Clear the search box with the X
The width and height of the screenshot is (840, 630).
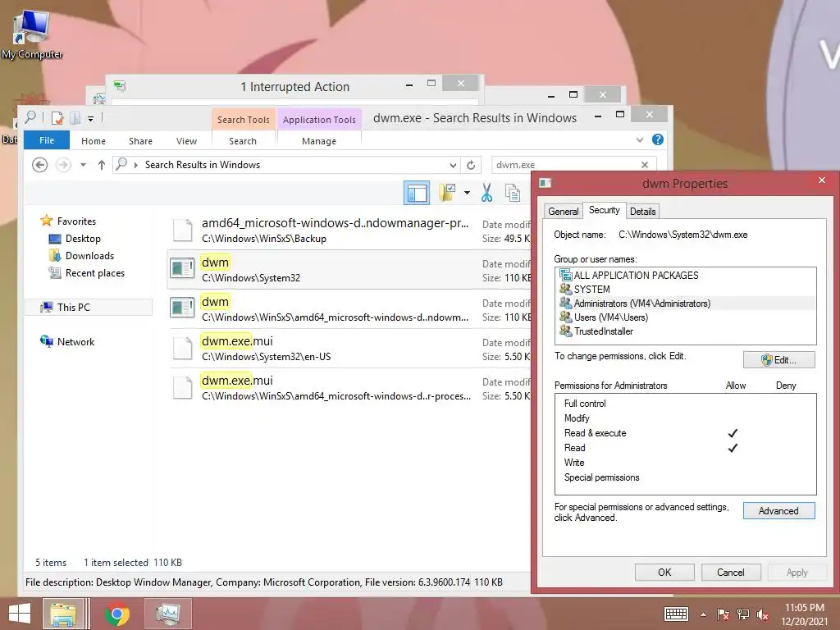coord(645,165)
